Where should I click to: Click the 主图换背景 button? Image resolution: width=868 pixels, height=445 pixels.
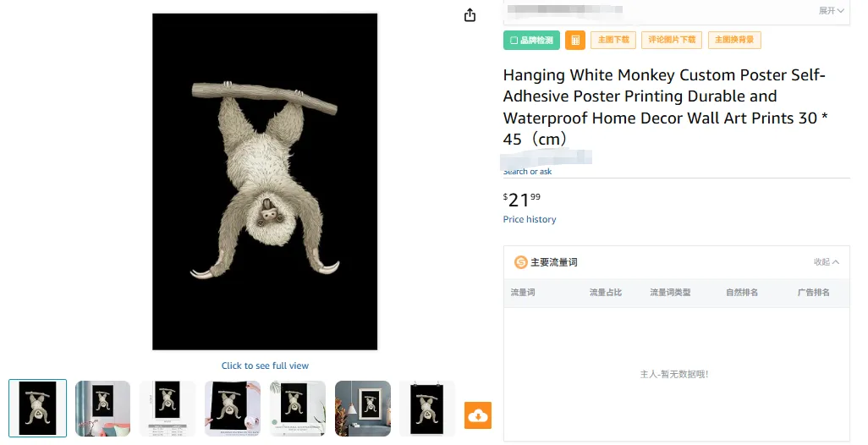point(734,40)
